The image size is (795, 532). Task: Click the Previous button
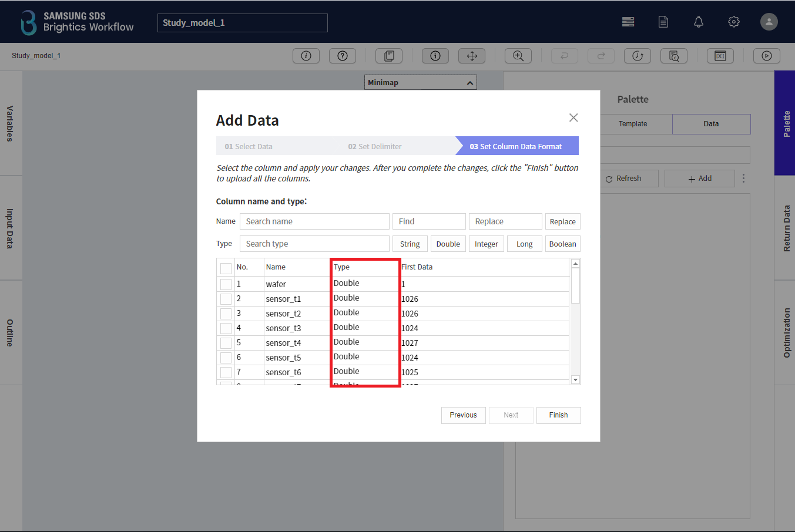(x=464, y=415)
